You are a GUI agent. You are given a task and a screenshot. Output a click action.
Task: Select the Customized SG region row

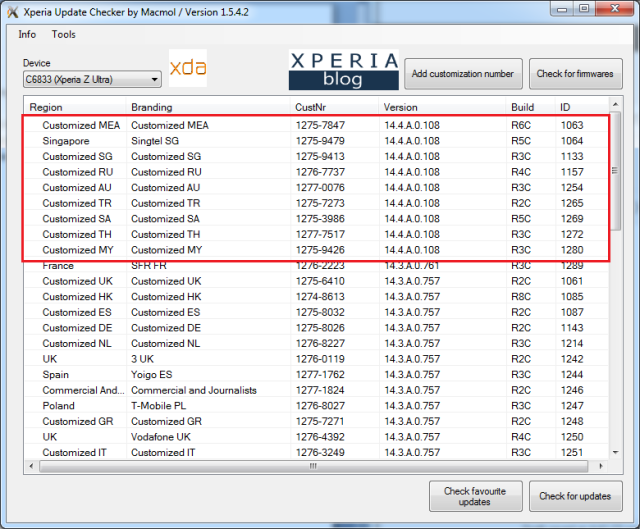click(x=316, y=156)
